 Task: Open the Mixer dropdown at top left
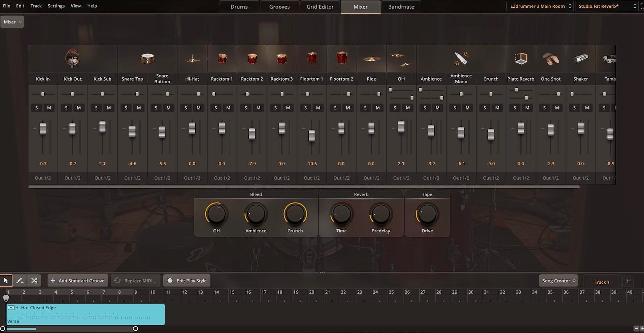point(12,22)
